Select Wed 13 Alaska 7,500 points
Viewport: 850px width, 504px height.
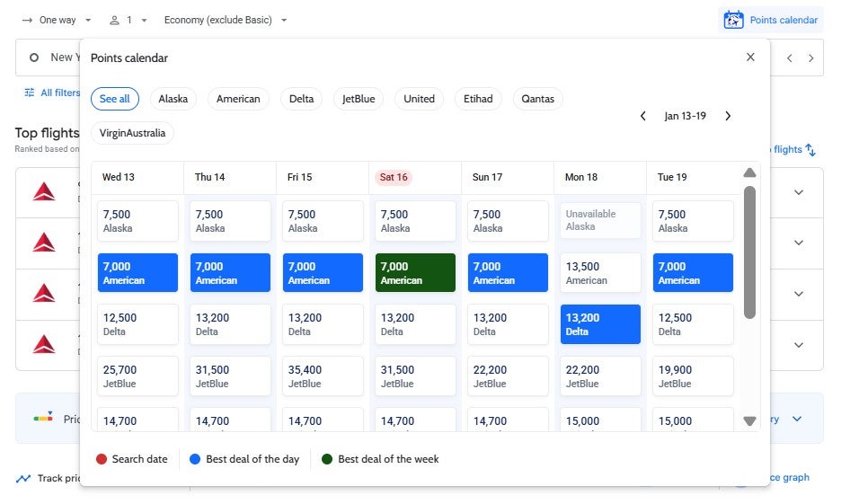click(x=137, y=221)
